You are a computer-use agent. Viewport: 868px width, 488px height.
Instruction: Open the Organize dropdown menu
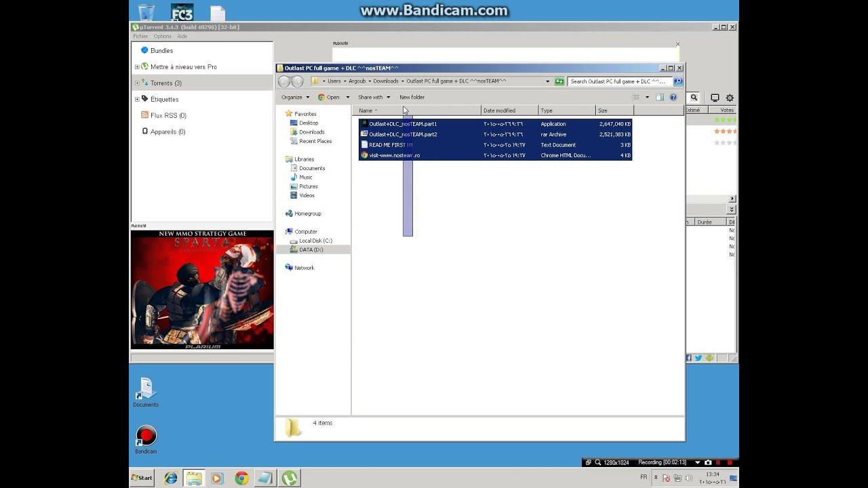295,98
